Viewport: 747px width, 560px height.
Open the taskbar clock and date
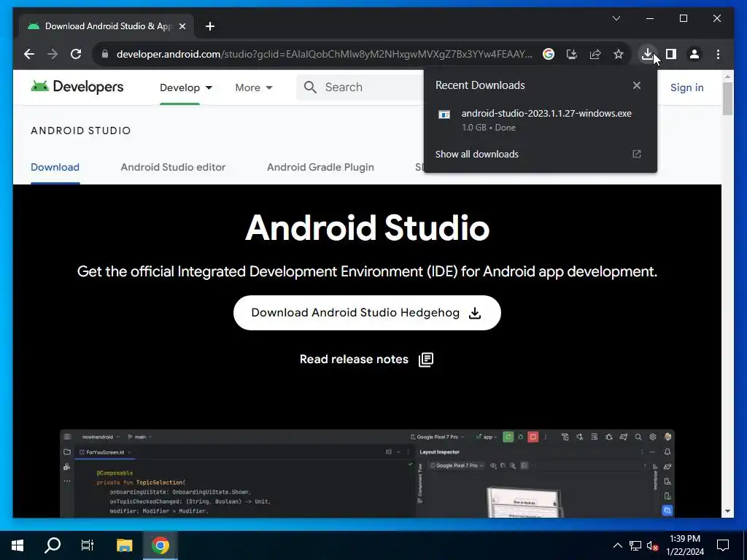[x=685, y=545]
